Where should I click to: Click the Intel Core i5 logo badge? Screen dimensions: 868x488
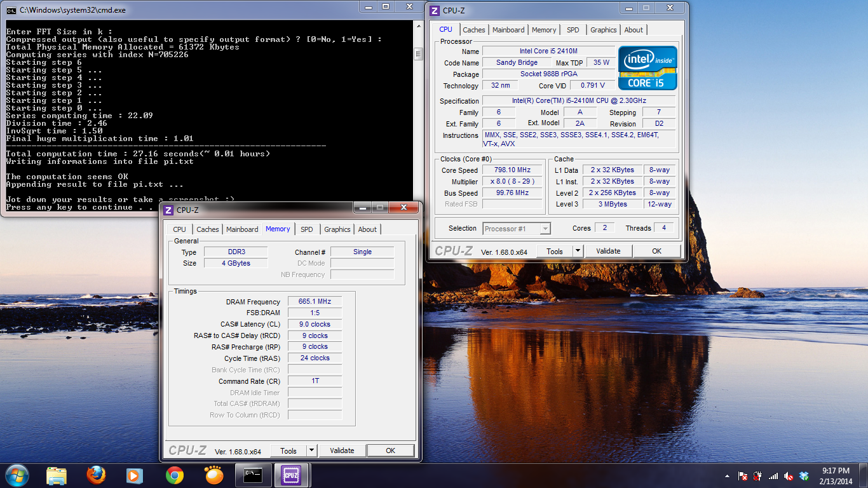[x=648, y=68]
